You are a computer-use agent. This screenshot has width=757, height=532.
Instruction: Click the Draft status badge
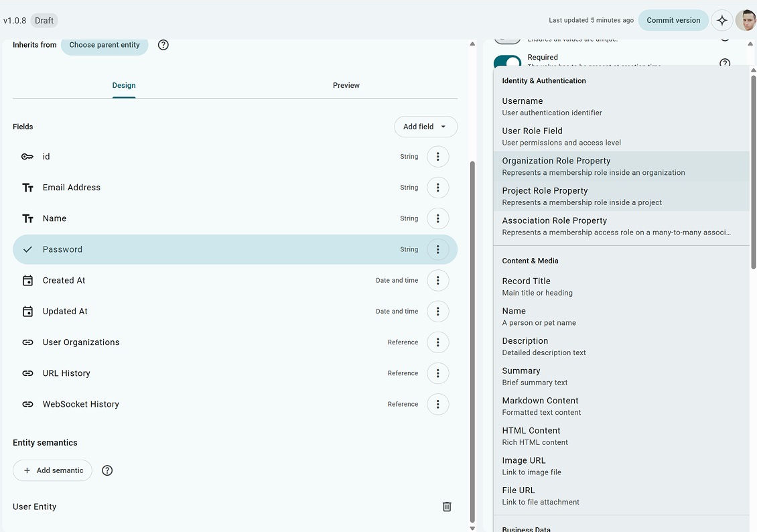point(44,20)
